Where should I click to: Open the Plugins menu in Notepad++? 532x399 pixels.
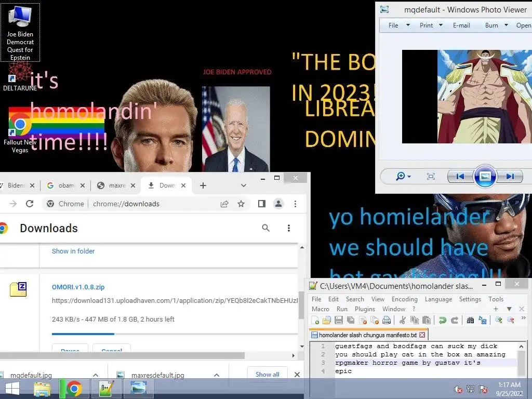[x=365, y=309]
